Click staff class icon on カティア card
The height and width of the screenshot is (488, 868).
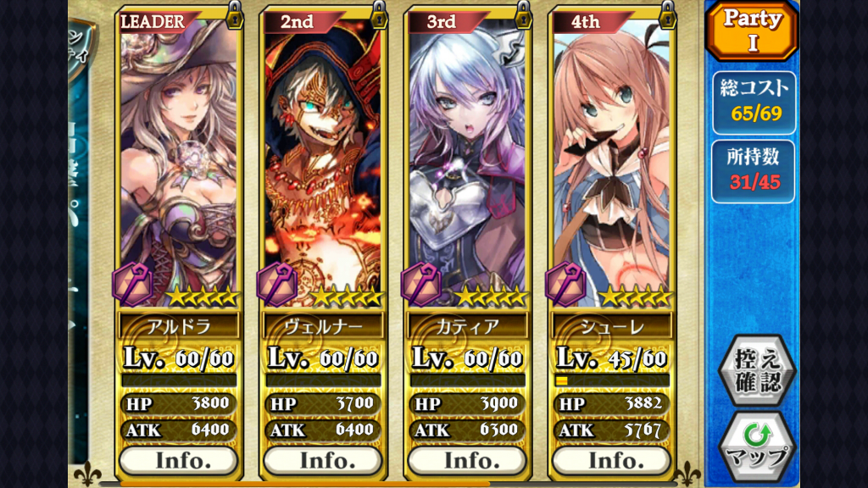421,285
